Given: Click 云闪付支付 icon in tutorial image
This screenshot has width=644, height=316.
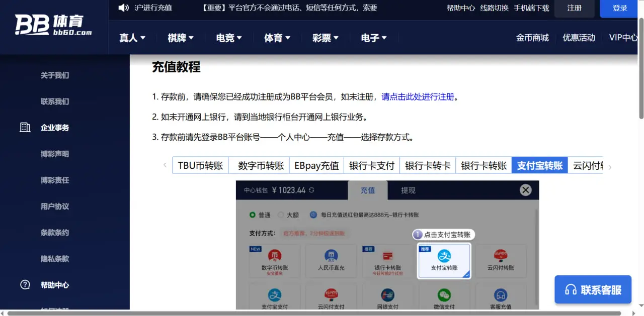Looking at the screenshot, I should (331, 294).
